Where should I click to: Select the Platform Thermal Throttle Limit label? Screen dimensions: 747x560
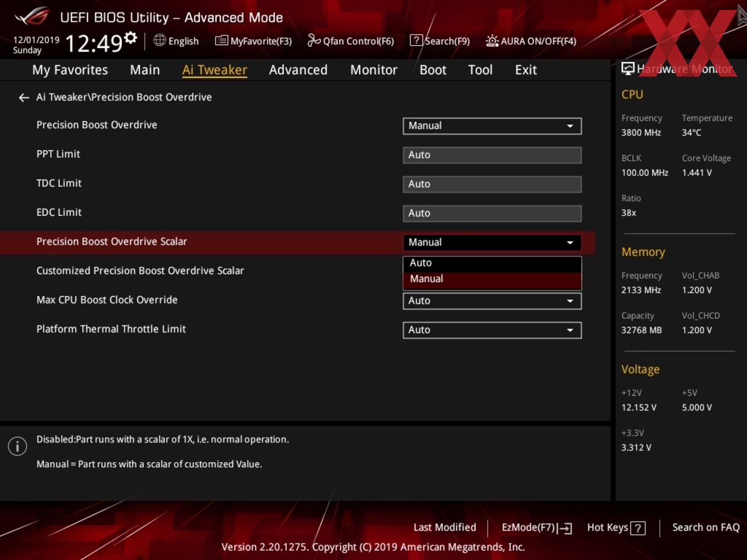111,329
